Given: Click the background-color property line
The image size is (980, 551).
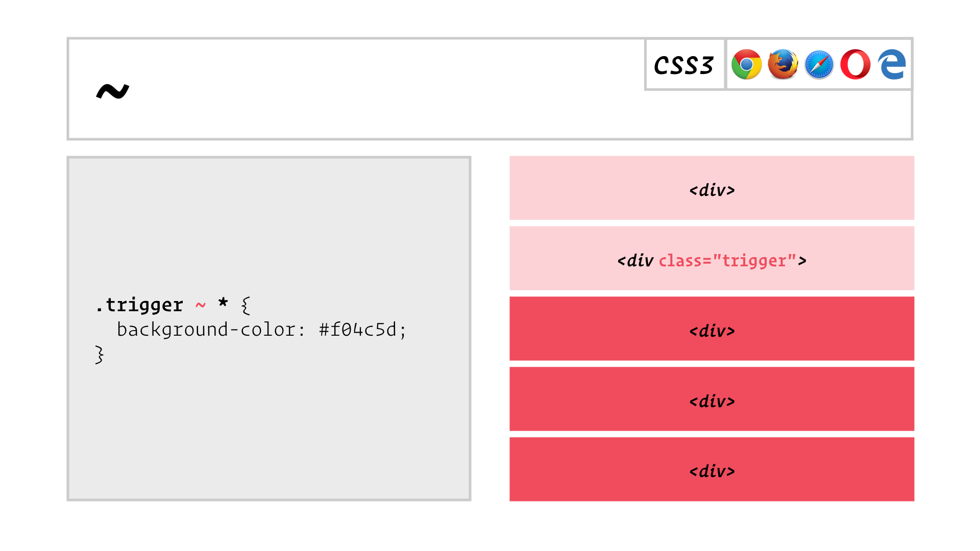Looking at the screenshot, I should point(262,330).
